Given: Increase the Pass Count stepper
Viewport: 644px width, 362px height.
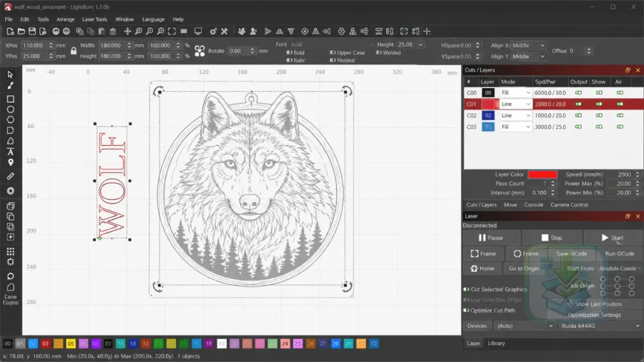Looking at the screenshot, I should [x=553, y=182].
